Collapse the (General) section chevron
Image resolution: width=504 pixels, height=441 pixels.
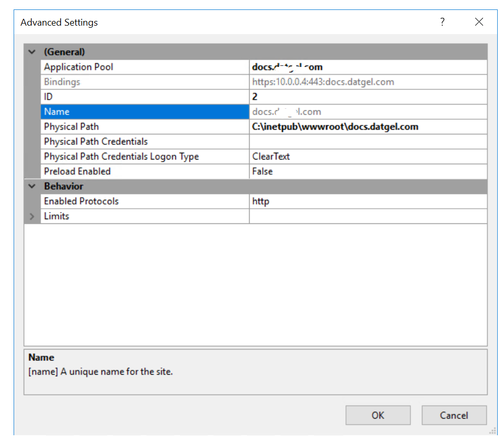coord(32,52)
